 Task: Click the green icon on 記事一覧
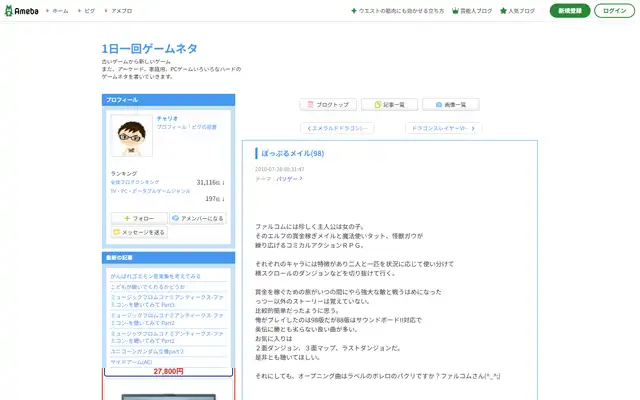[x=378, y=104]
